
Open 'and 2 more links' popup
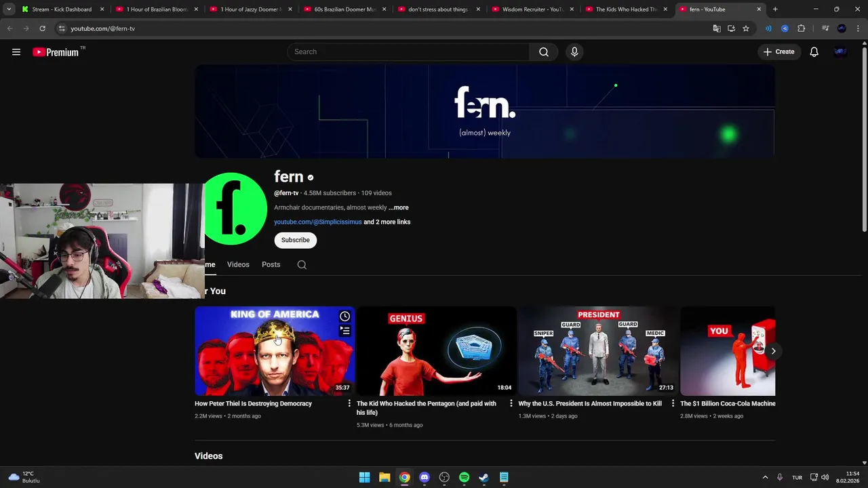pos(387,222)
